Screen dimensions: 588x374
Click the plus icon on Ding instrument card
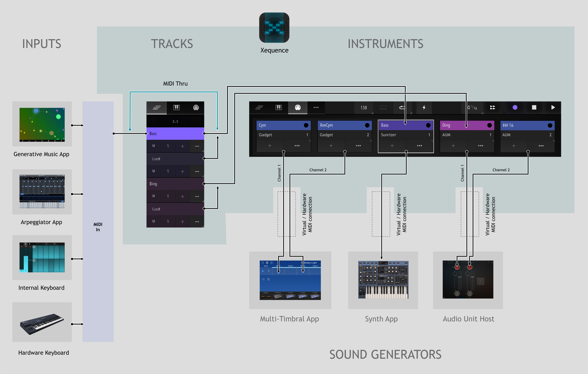[453, 146]
